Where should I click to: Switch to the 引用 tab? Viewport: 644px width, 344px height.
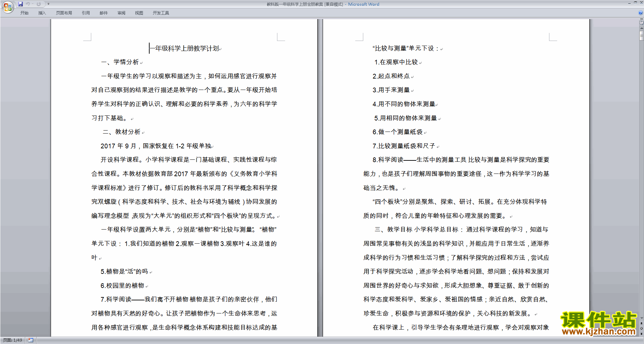coord(86,13)
